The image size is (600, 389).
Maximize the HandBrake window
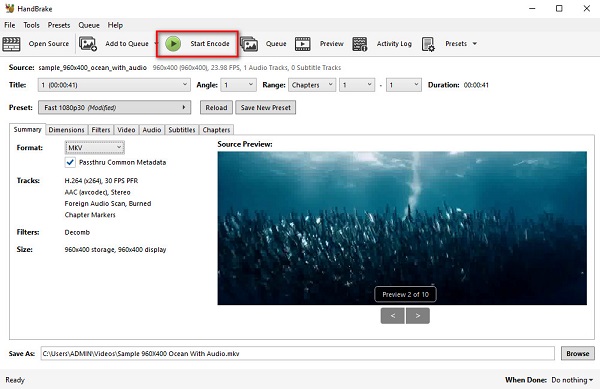pyautogui.click(x=559, y=8)
